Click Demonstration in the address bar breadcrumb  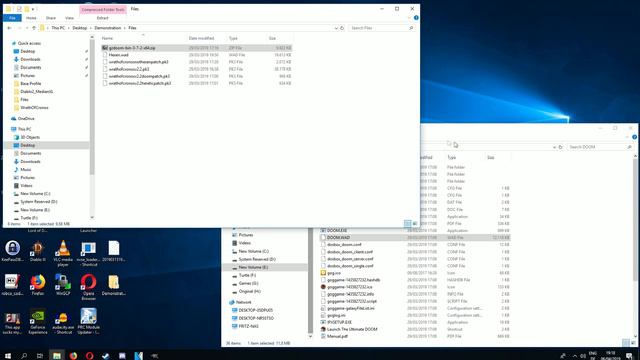[x=108, y=28]
